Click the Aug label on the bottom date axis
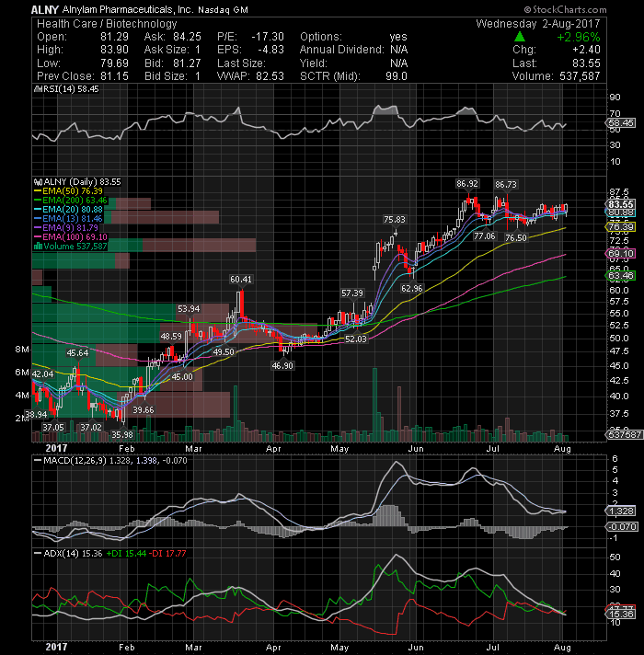This screenshot has height=655, width=644. 562,648
